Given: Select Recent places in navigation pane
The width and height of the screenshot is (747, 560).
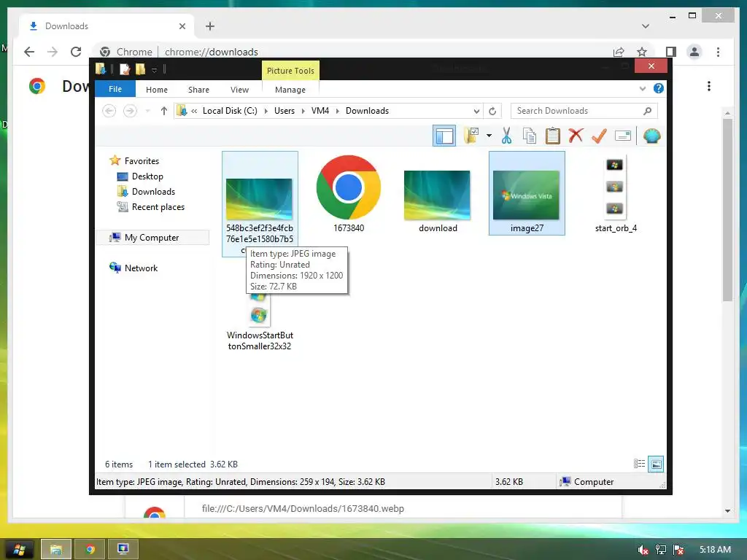Looking at the screenshot, I should tap(158, 206).
